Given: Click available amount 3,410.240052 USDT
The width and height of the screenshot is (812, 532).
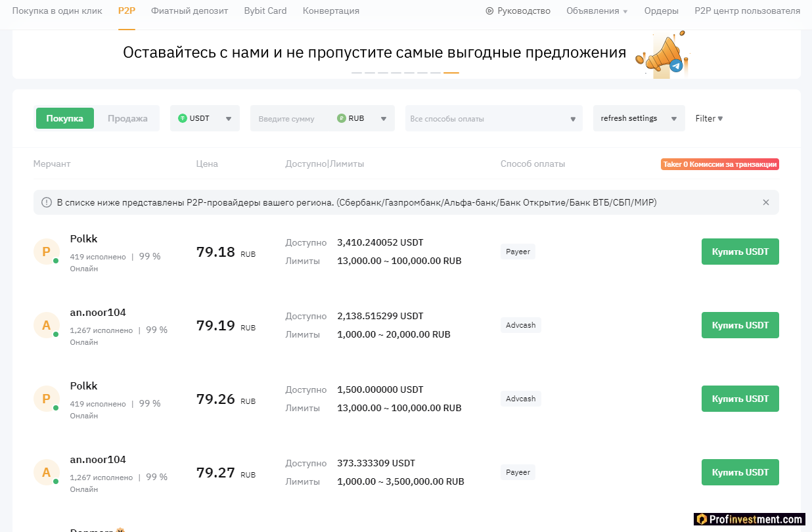Looking at the screenshot, I should pyautogui.click(x=380, y=242).
